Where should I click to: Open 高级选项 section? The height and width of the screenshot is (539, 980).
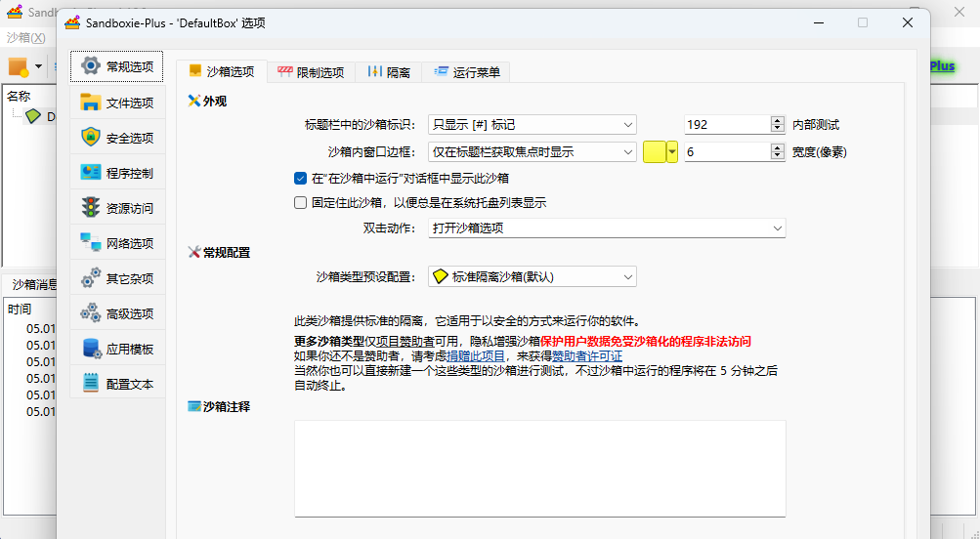pos(117,313)
